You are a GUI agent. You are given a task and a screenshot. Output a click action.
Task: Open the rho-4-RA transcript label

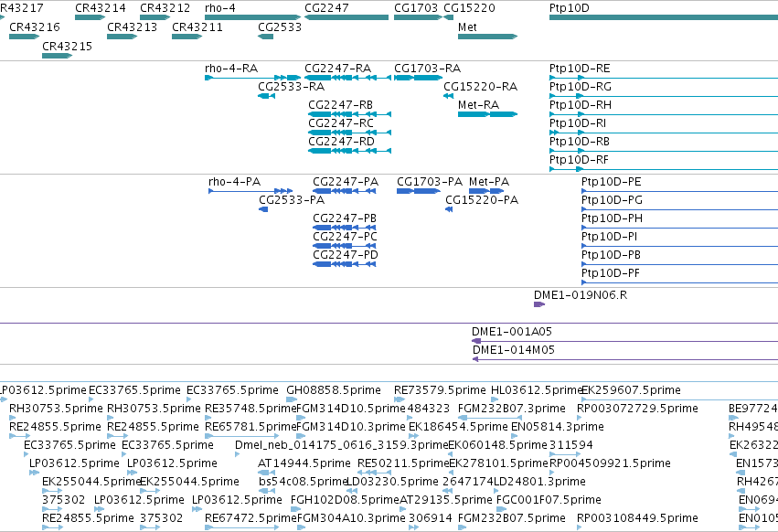click(x=231, y=69)
